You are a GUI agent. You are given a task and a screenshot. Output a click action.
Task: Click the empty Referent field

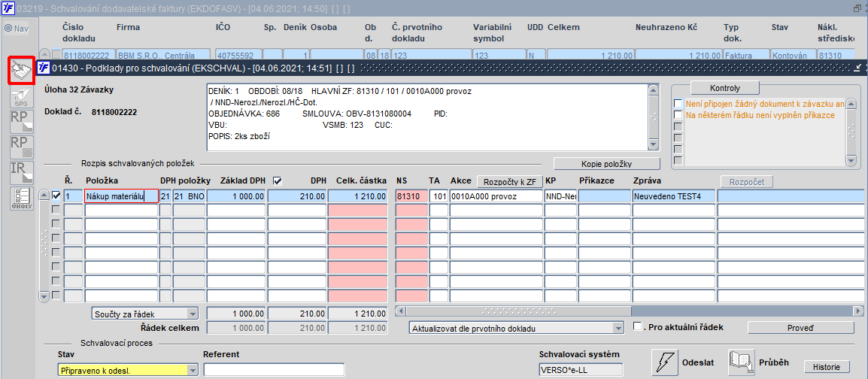(x=274, y=369)
